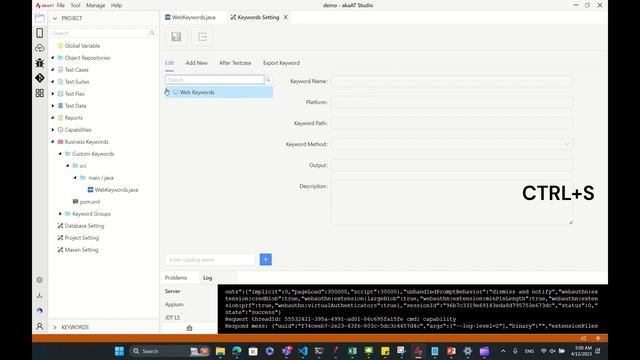Open the Manage menu

pyautogui.click(x=96, y=5)
